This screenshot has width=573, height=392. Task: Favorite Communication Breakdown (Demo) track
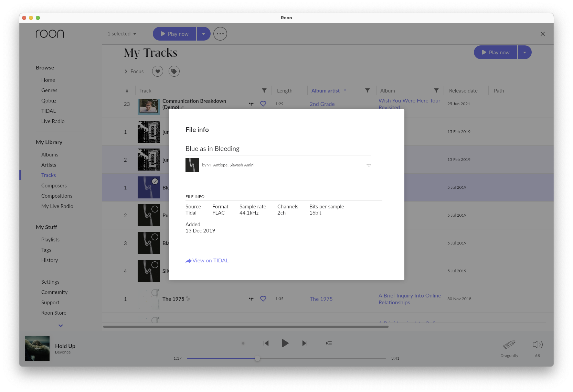(x=263, y=104)
